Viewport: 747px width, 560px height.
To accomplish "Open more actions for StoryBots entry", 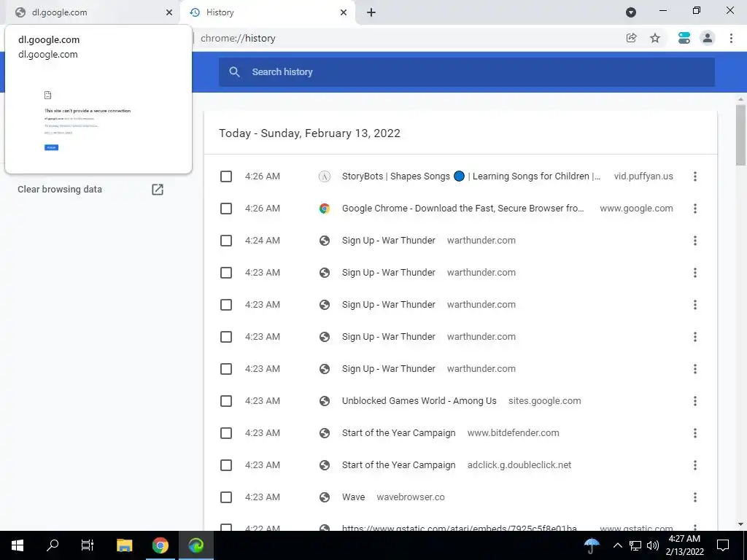I will point(695,176).
